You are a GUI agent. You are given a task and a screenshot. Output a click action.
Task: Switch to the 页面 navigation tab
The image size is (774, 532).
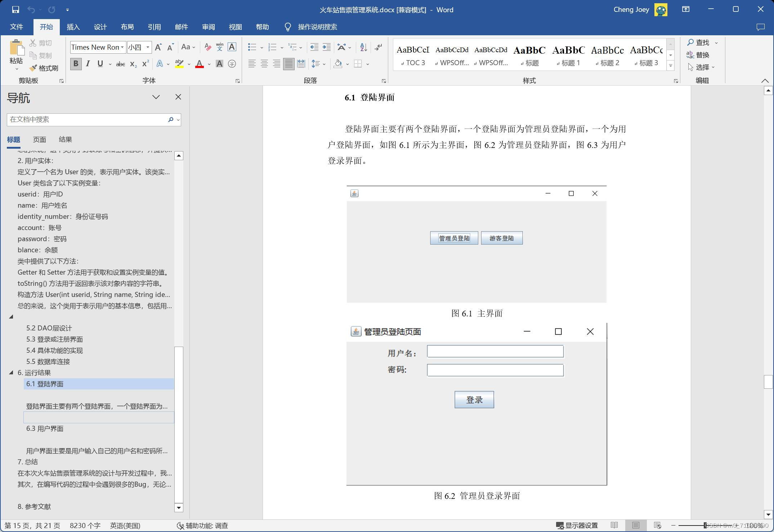point(40,140)
